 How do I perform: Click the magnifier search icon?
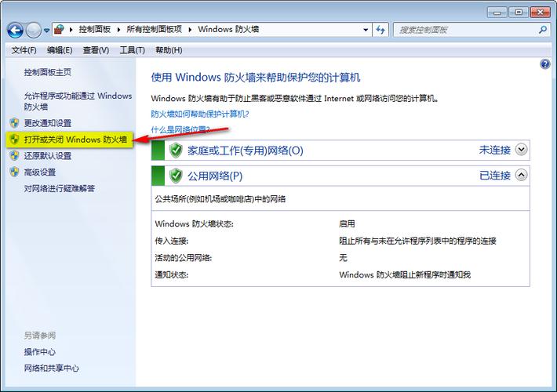pyautogui.click(x=542, y=30)
